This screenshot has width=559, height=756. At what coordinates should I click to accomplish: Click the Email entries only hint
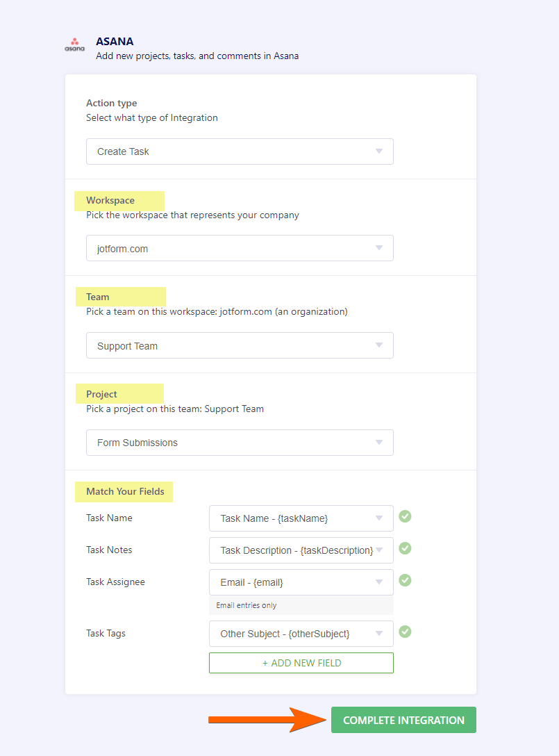pyautogui.click(x=247, y=605)
